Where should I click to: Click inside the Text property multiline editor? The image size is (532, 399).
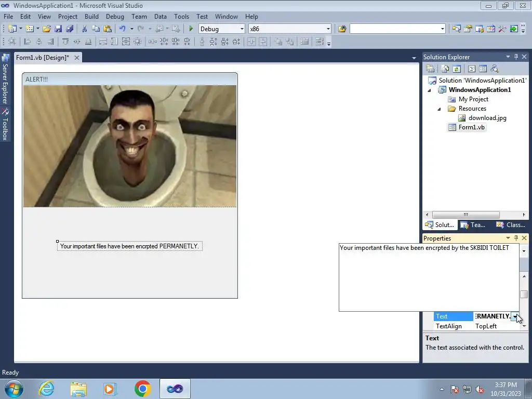point(429,277)
